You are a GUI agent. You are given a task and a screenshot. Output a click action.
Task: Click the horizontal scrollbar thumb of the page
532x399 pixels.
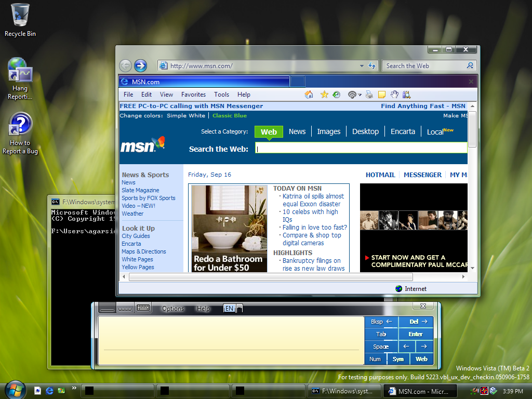coord(271,277)
